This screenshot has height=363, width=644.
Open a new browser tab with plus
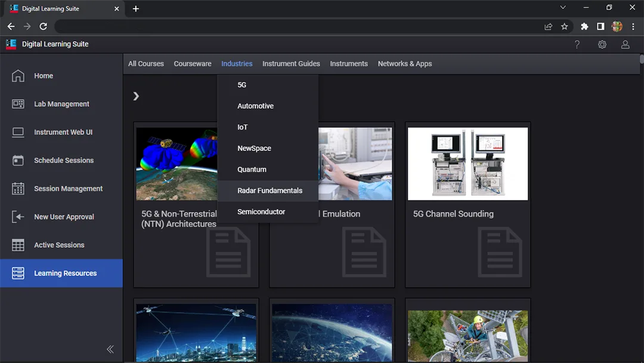coord(135,8)
